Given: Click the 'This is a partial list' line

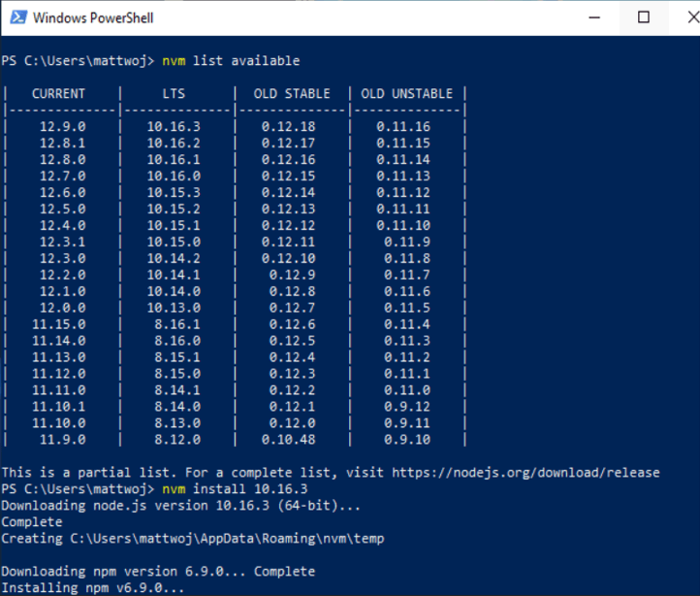Looking at the screenshot, I should [x=331, y=473].
